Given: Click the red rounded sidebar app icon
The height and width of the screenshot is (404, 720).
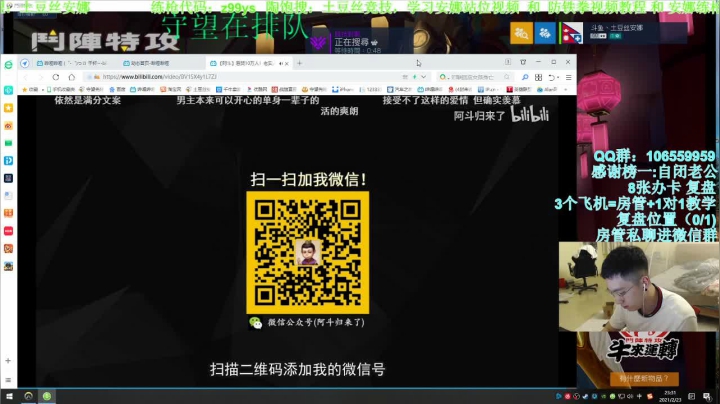Looking at the screenshot, I should coord(8,231).
